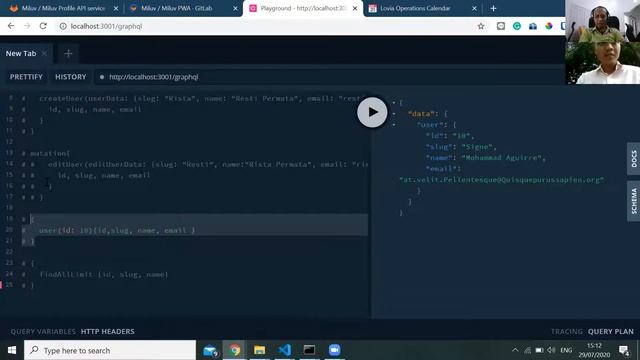View site information icon in address bar
640x360 pixels.
coord(63,26)
